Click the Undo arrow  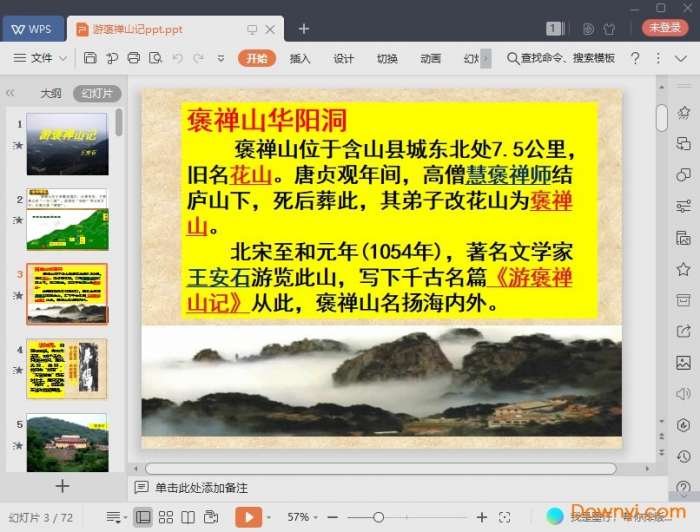(x=178, y=58)
